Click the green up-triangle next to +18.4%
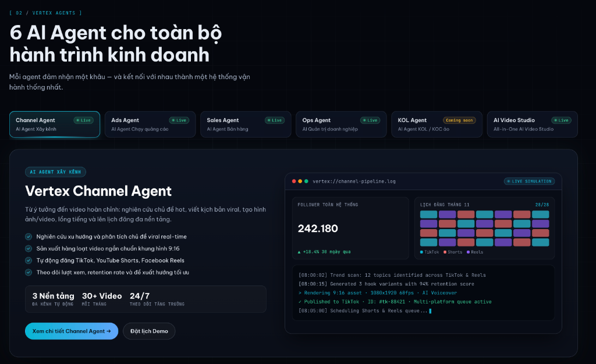Image resolution: width=596 pixels, height=364 pixels. pyautogui.click(x=299, y=252)
